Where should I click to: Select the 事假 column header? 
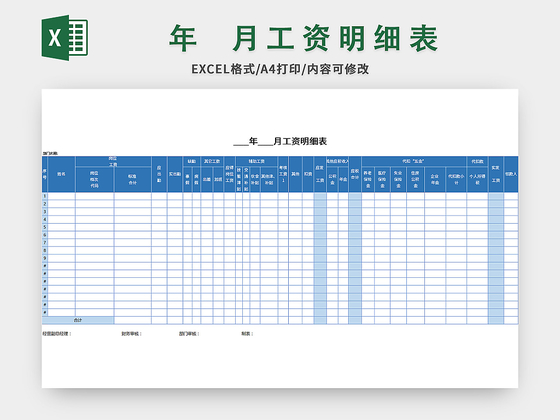pyautogui.click(x=188, y=179)
